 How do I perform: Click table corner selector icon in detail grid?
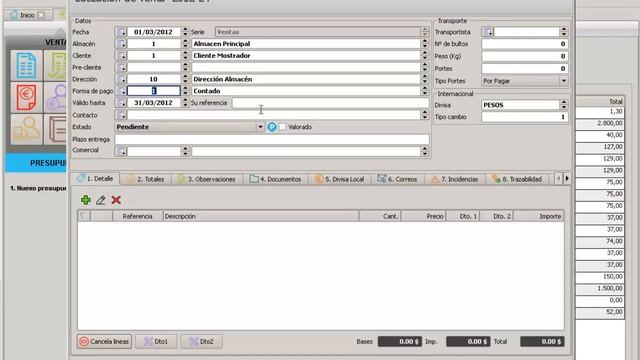[x=84, y=216]
